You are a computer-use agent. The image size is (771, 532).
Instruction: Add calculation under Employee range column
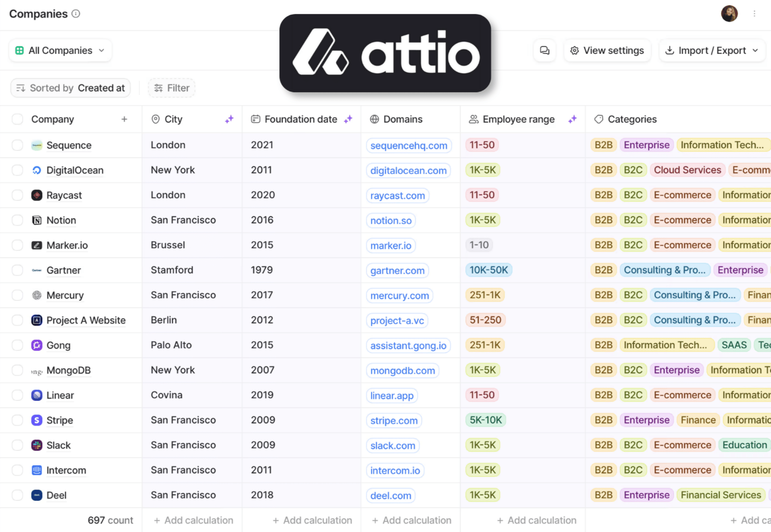pos(537,520)
